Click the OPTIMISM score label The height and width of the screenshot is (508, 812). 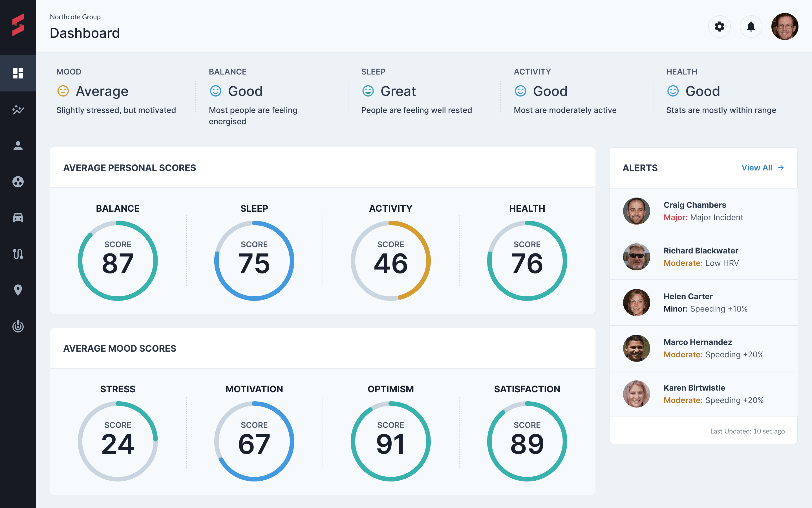click(390, 389)
